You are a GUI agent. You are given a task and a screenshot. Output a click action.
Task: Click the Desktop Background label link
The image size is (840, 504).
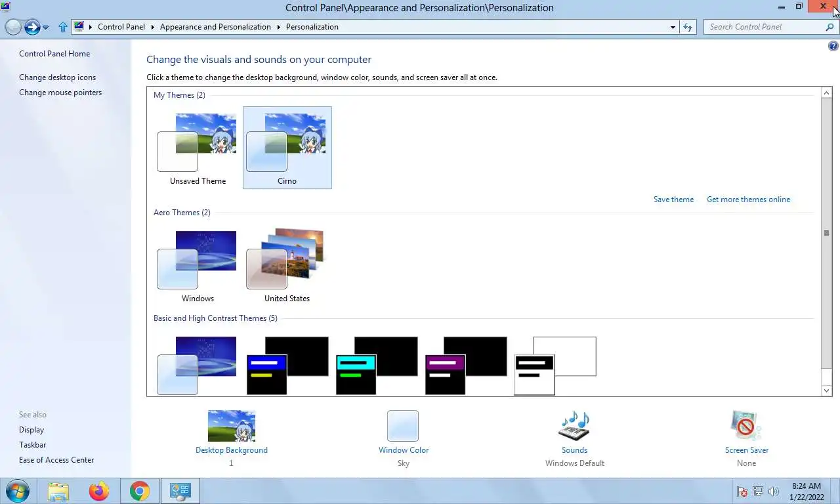pyautogui.click(x=231, y=450)
